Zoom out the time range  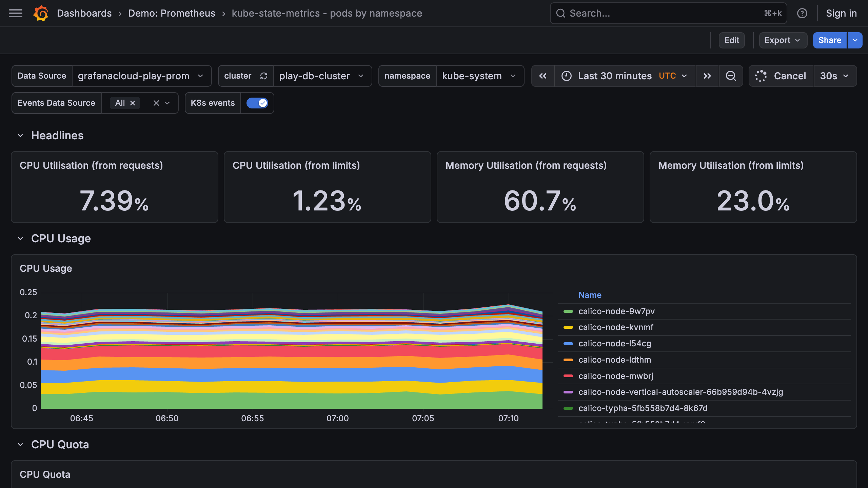[731, 76]
